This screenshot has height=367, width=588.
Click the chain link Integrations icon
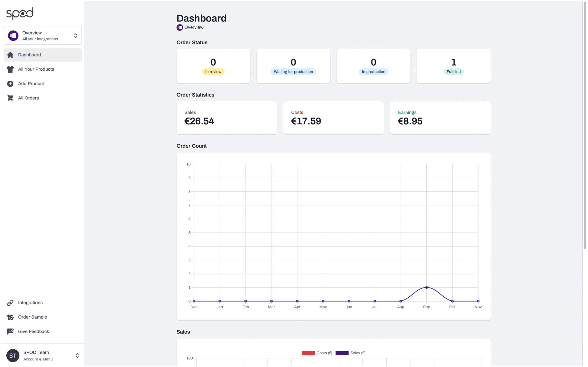pyautogui.click(x=10, y=303)
